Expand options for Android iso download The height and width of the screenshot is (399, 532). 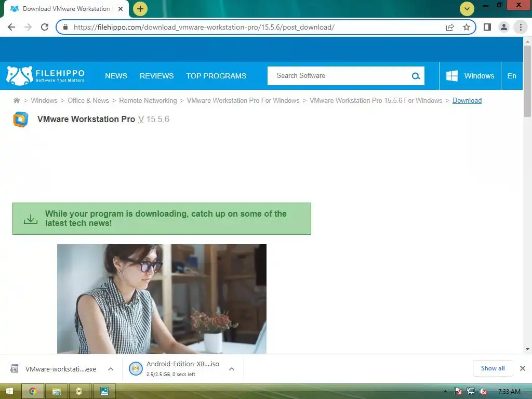pos(232,369)
